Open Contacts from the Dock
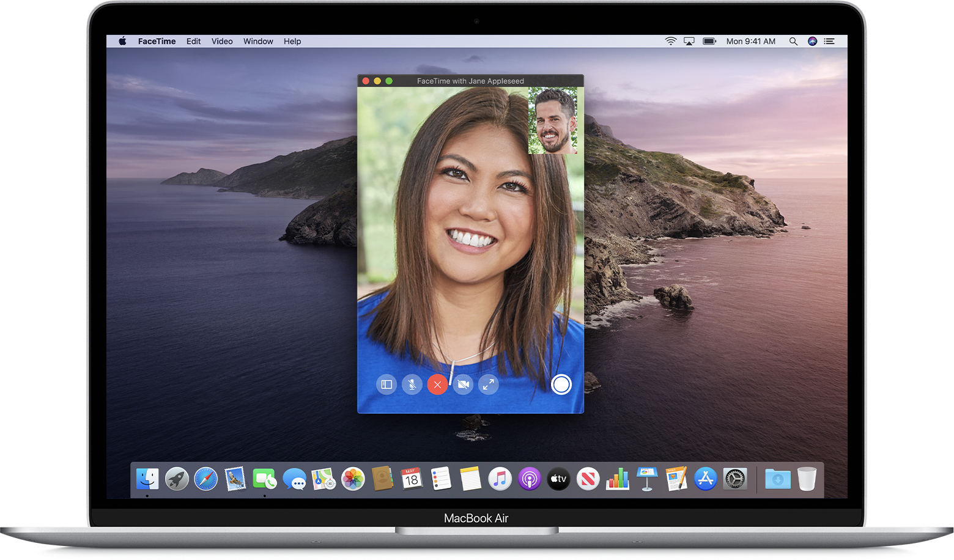 point(382,479)
